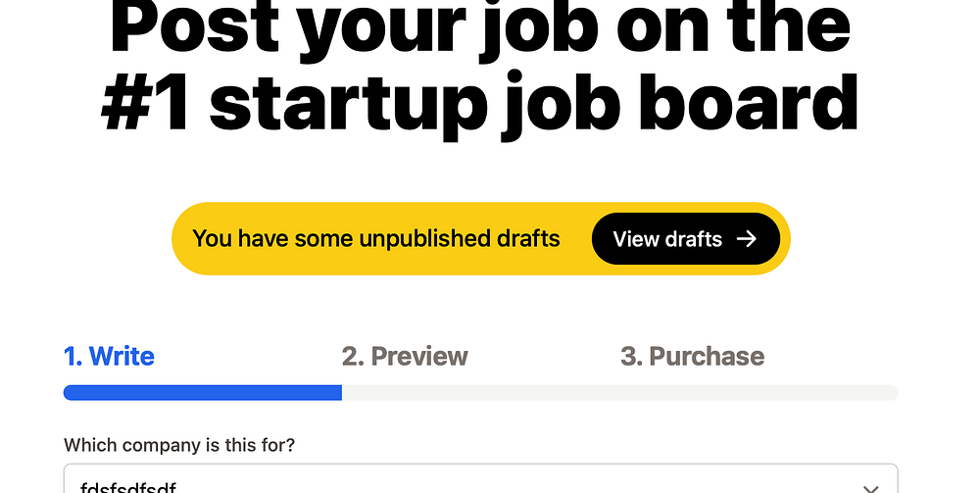Click the selected company value fdsfsdfsdf
The image size is (980, 493).
(x=128, y=487)
